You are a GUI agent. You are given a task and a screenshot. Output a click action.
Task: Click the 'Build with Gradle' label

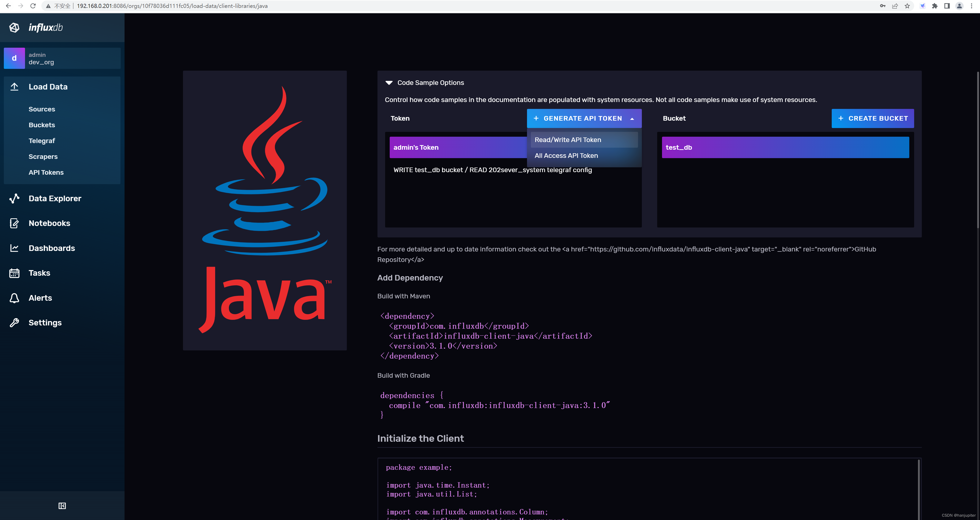tap(404, 376)
